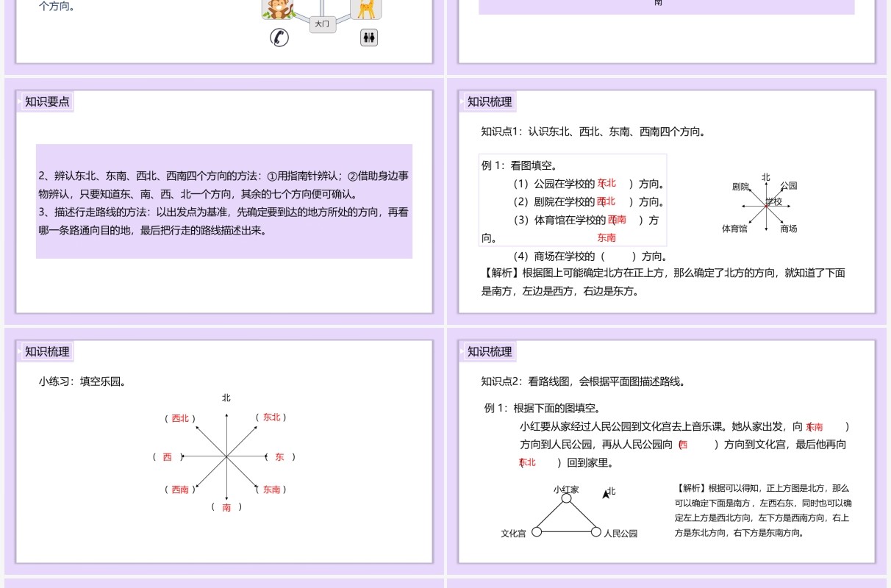Screen dimensions: 891x588
Task: Select the 知识要点 slide heading
Action: coord(47,102)
